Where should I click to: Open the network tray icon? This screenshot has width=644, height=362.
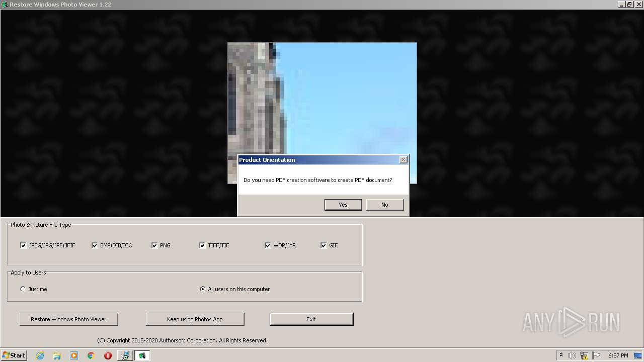[x=584, y=355]
